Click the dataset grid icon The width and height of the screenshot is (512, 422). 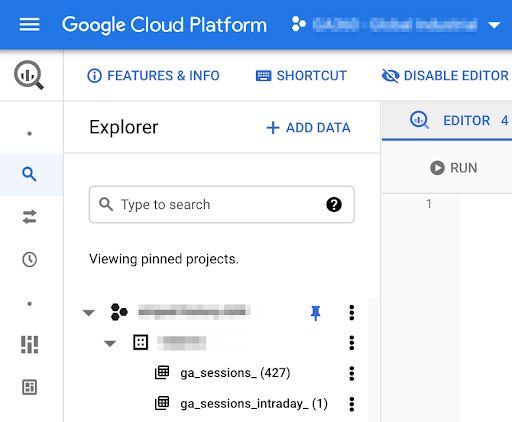[140, 342]
